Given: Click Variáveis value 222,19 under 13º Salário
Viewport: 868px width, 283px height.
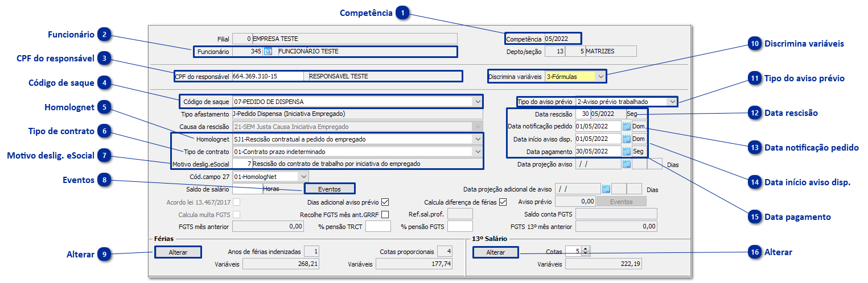Looking at the screenshot, I should click(x=604, y=264).
